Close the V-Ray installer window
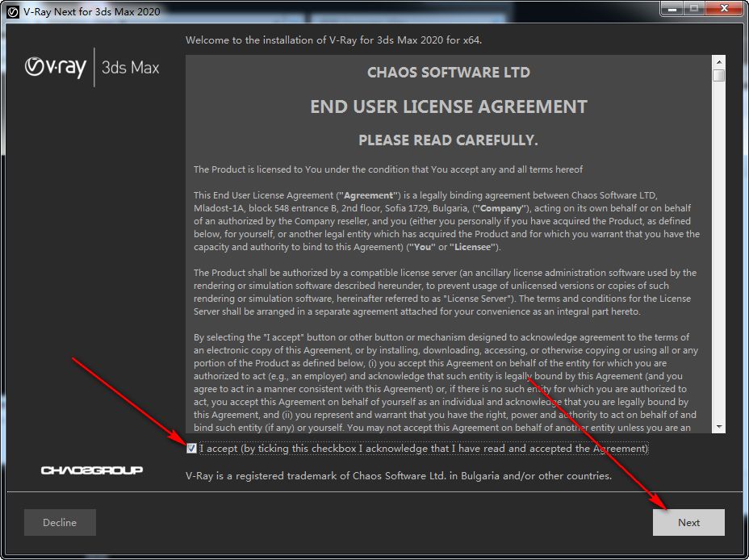Screen dimensions: 749x560 (724, 9)
